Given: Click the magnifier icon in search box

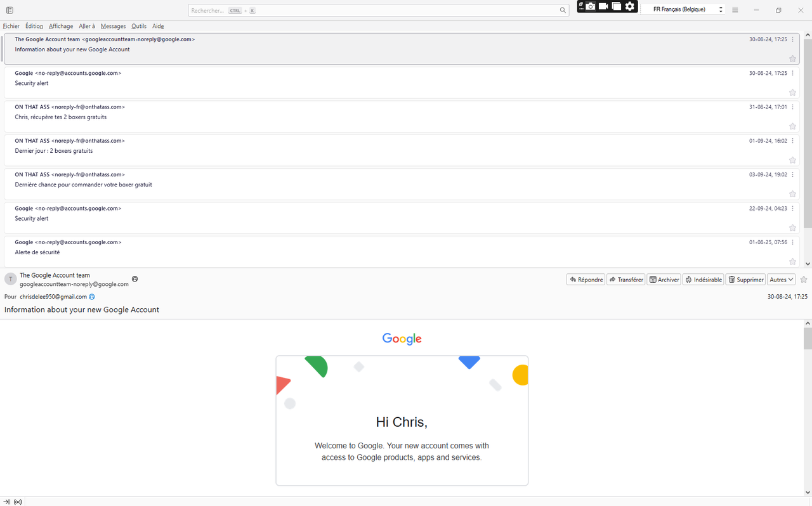Looking at the screenshot, I should tap(563, 10).
